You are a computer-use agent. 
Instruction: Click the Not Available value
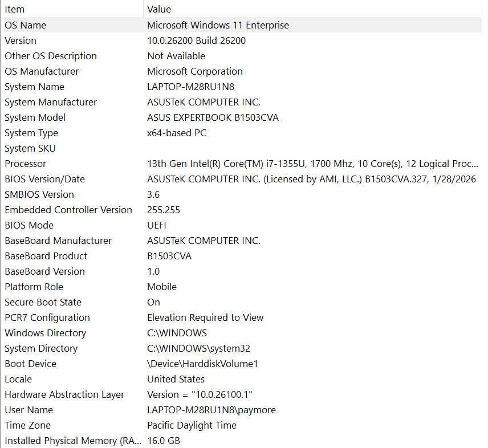[176, 56]
